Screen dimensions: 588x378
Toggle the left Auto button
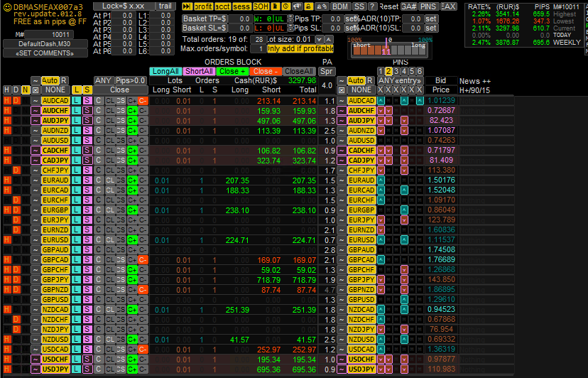50,81
